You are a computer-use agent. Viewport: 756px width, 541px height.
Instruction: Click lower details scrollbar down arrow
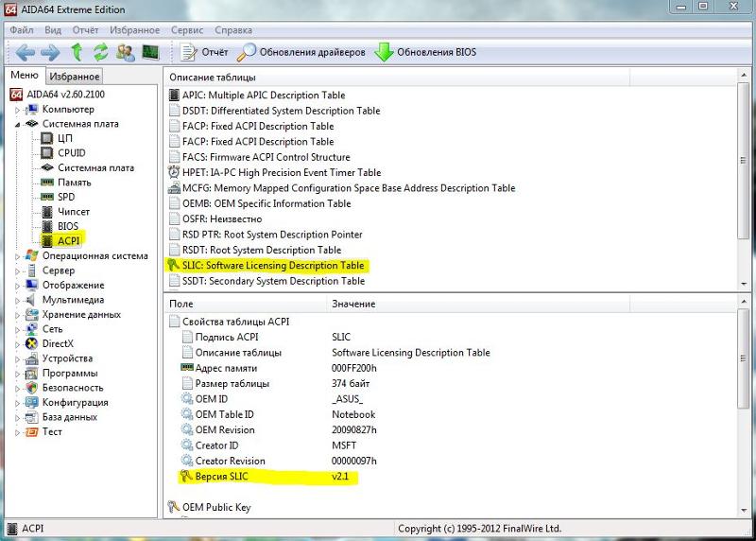click(744, 510)
